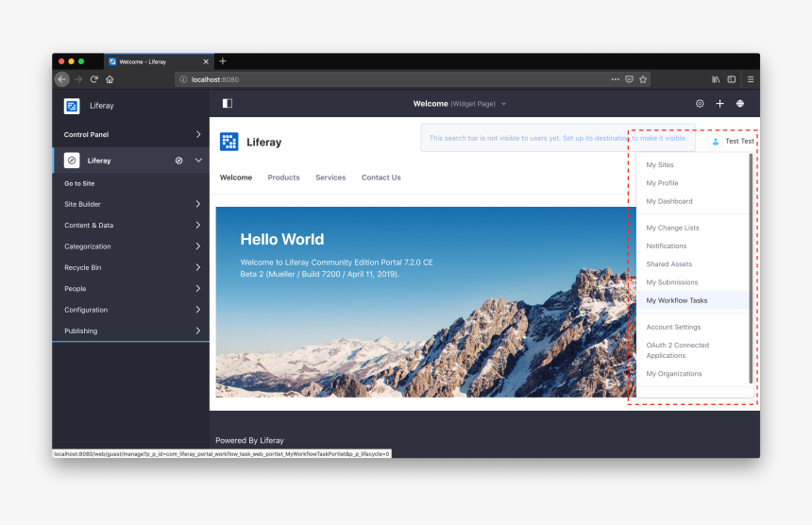The image size is (812, 525).
Task: Collapse the Liferay site section chevron
Action: click(x=198, y=161)
